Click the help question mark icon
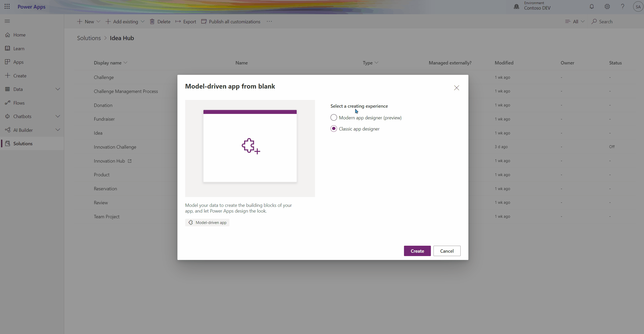This screenshot has width=644, height=334. [623, 7]
